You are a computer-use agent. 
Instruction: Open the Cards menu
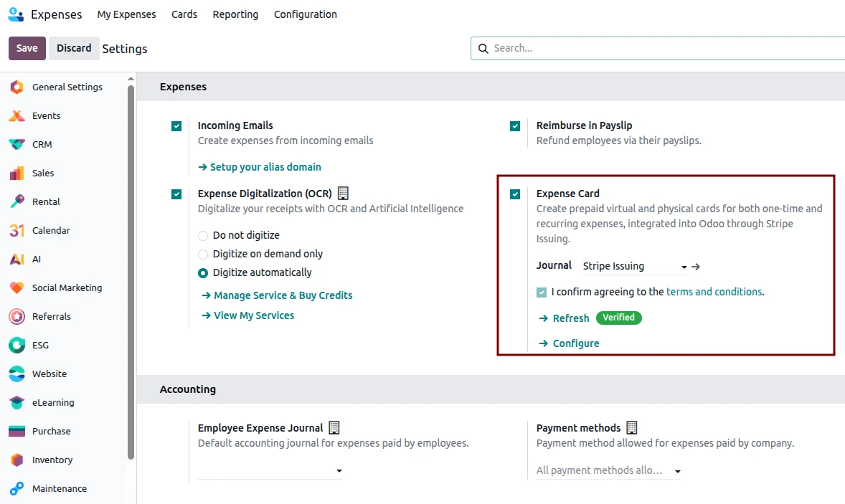coord(184,14)
